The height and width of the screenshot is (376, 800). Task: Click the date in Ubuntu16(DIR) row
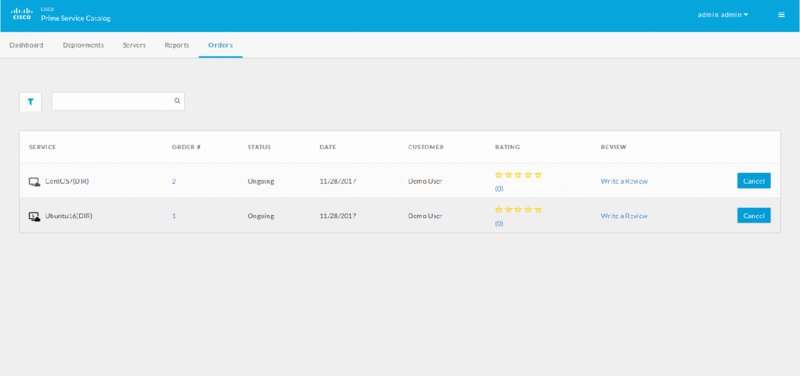(x=338, y=216)
